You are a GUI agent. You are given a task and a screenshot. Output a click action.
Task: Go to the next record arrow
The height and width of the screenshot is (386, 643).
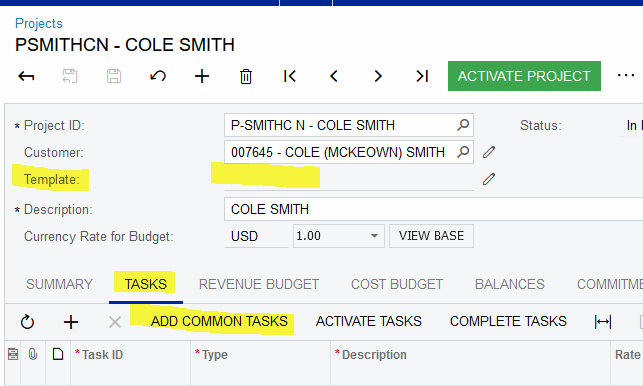[x=378, y=76]
